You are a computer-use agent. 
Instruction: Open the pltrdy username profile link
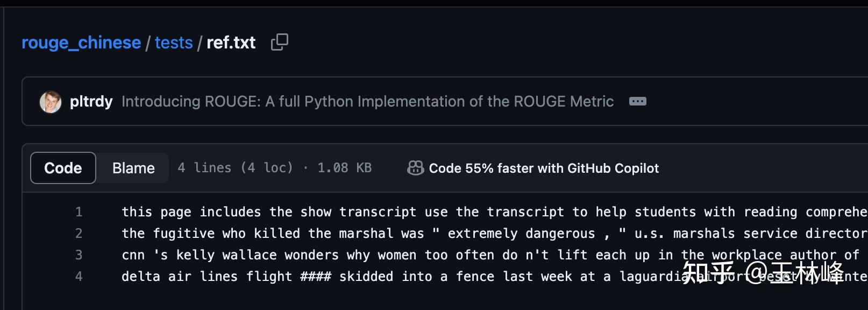click(x=91, y=102)
